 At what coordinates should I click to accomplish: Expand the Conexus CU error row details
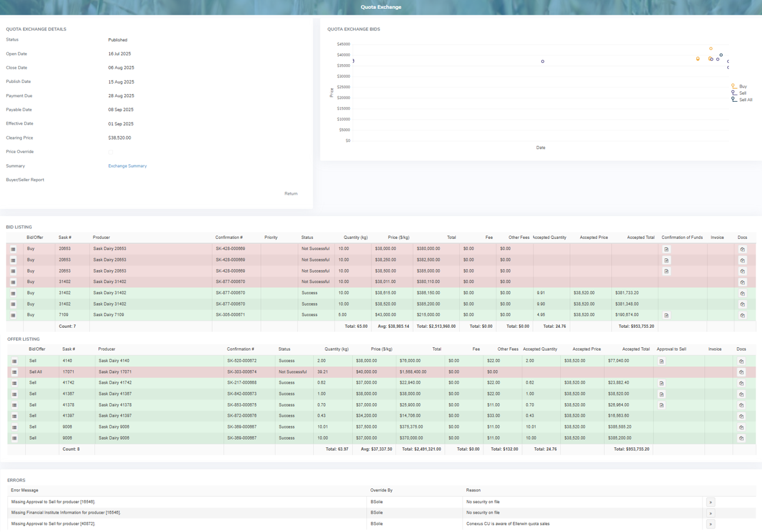click(710, 524)
